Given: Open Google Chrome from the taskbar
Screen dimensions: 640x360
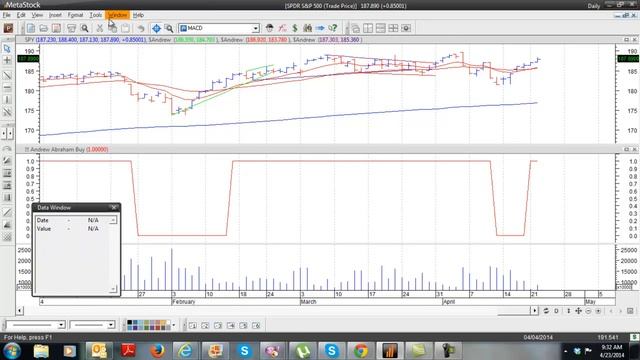Looking at the screenshot, I should pyautogui.click(x=360, y=351).
